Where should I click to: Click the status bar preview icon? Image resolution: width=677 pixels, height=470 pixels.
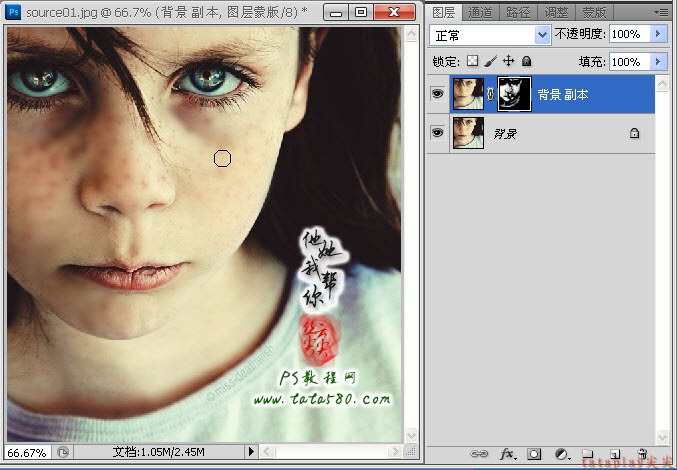(x=63, y=452)
